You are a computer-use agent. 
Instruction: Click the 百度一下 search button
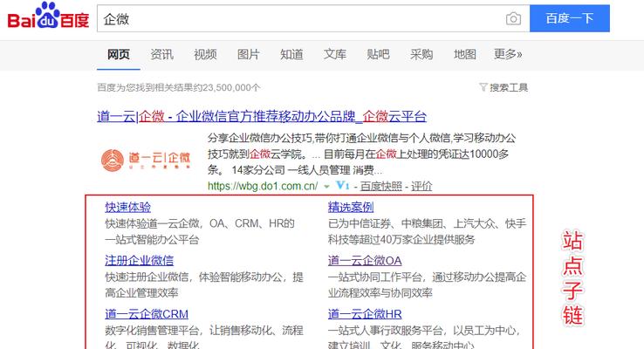[x=570, y=18]
